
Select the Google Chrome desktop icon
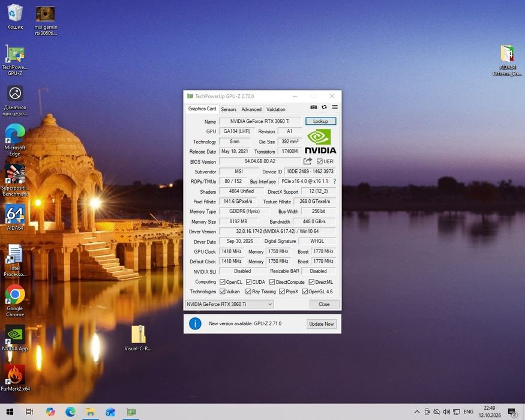click(x=15, y=301)
